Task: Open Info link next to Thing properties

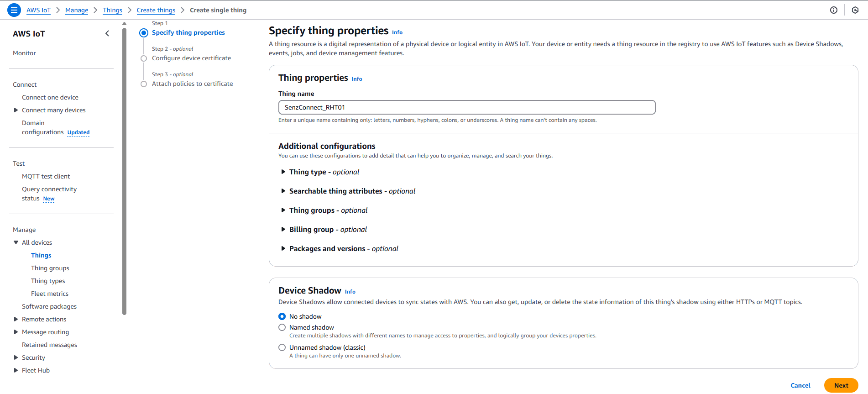Action: (356, 79)
